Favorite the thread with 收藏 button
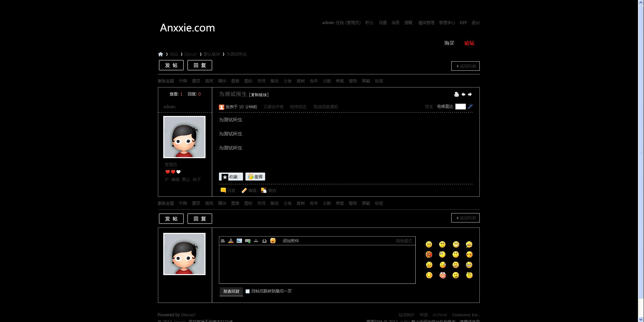 [231, 177]
